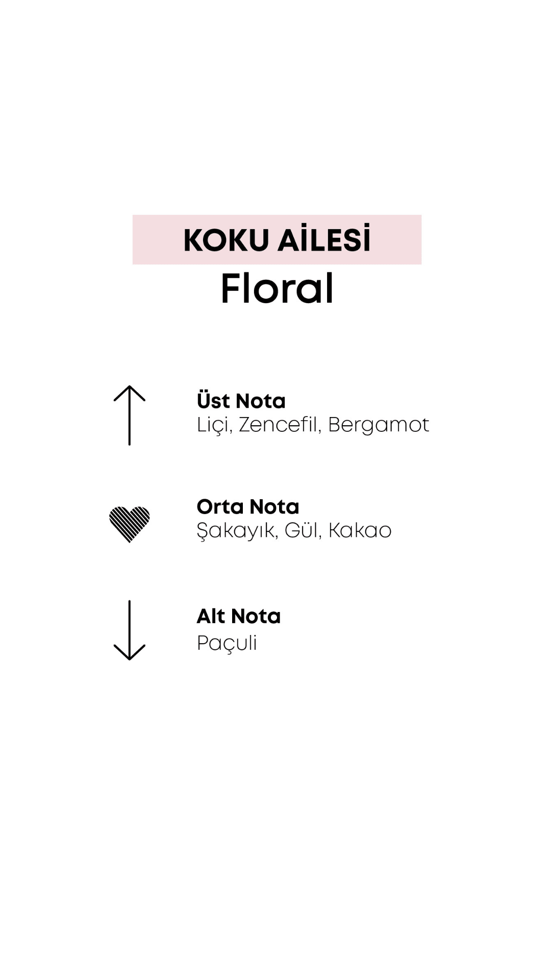The width and height of the screenshot is (551, 980).
Task: Click the word Üst in top heading
Action: pos(213,401)
